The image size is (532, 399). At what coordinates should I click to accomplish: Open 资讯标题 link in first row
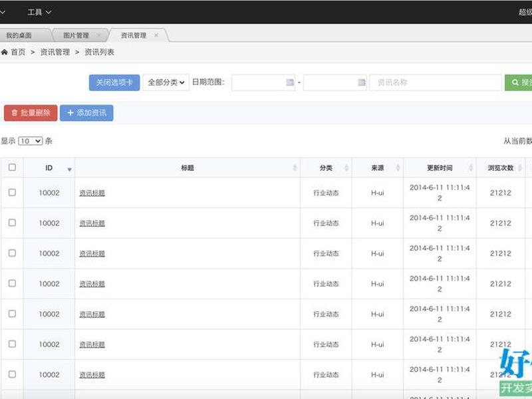click(92, 193)
